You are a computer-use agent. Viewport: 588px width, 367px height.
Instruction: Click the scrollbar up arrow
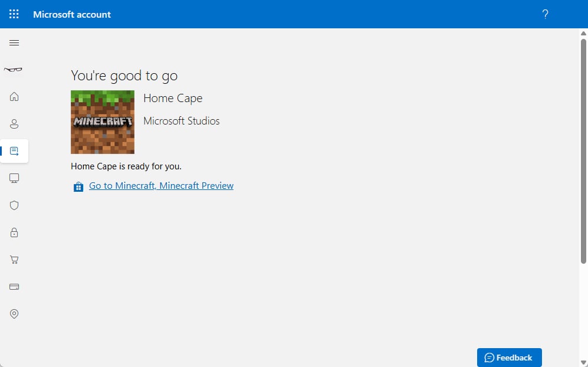click(x=583, y=34)
